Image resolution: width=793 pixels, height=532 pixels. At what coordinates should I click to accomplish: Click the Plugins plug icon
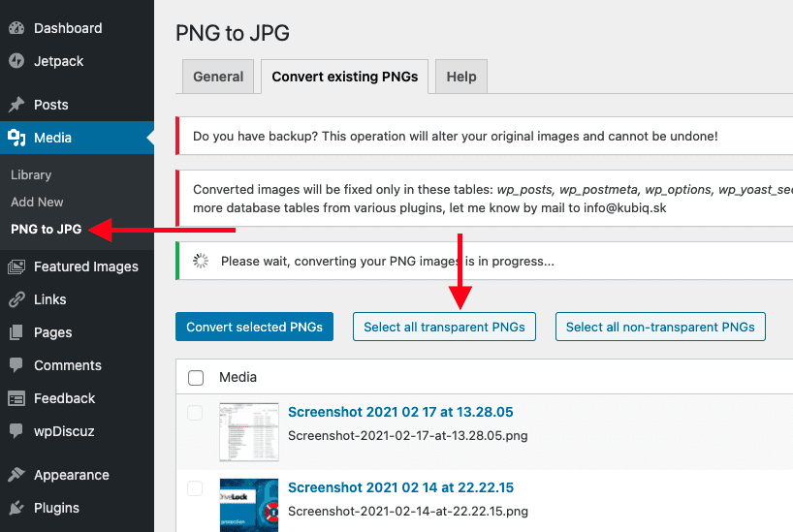[16, 508]
